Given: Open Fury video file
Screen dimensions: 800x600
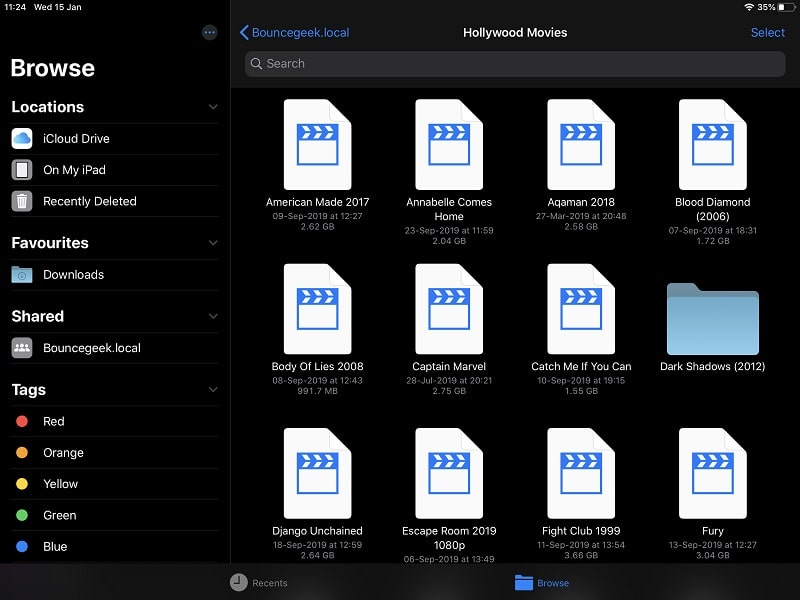Looking at the screenshot, I should (x=713, y=473).
